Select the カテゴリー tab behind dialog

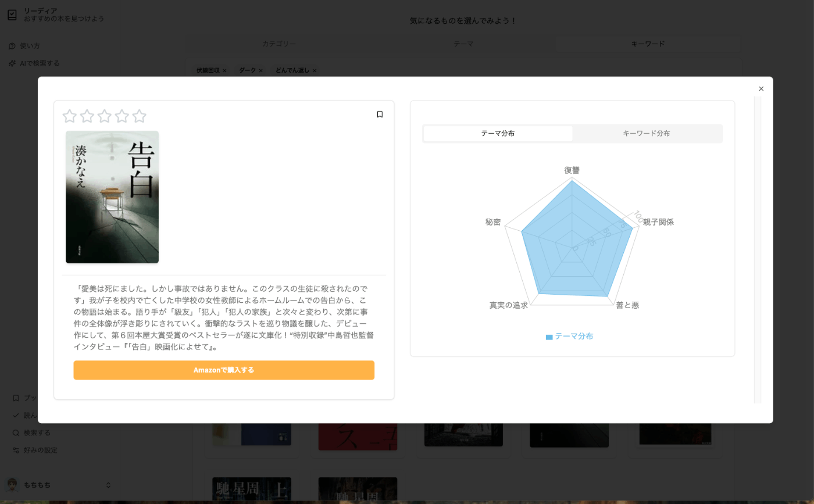pos(279,44)
